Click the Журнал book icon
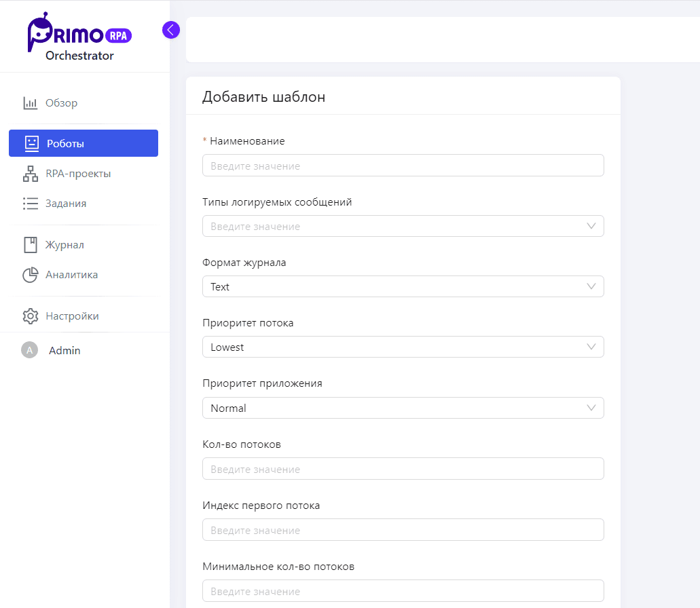Viewport: 700px width, 608px height. (x=31, y=245)
